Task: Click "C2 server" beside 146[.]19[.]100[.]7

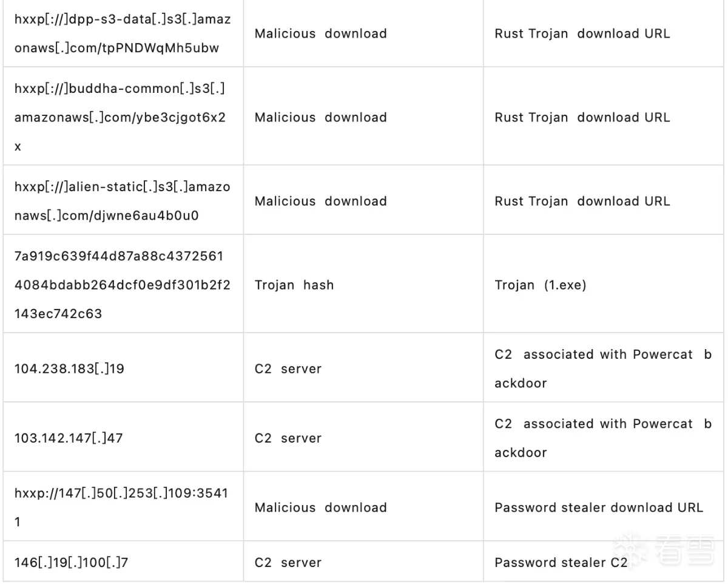Action: coord(288,563)
